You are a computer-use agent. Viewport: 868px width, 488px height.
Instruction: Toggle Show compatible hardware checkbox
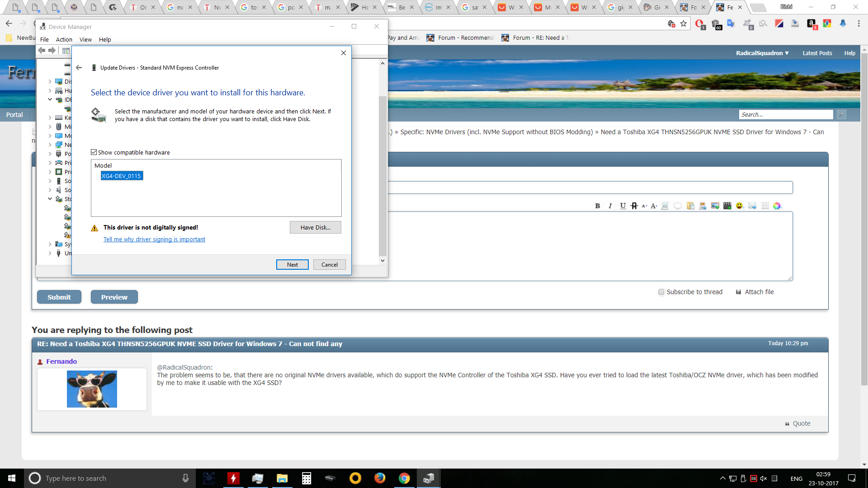pos(93,152)
